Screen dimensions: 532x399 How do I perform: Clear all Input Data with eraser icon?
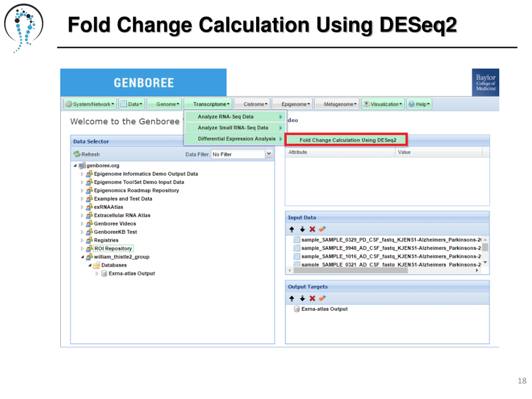coord(322,229)
